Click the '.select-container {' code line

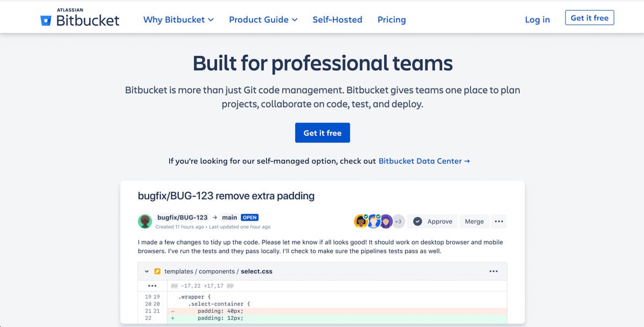219,303
